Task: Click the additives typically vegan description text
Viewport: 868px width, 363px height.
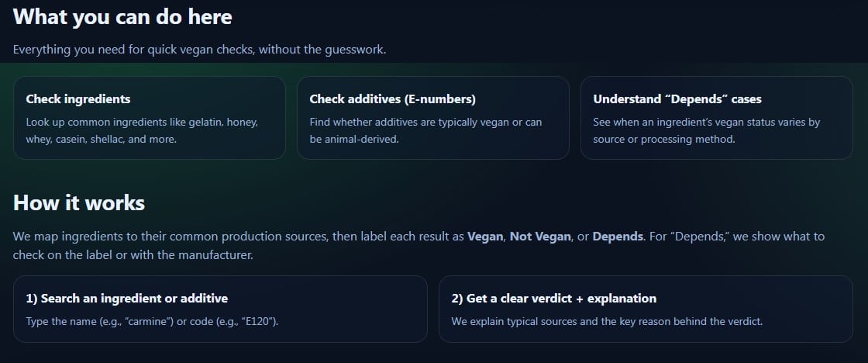Action: pyautogui.click(x=425, y=131)
